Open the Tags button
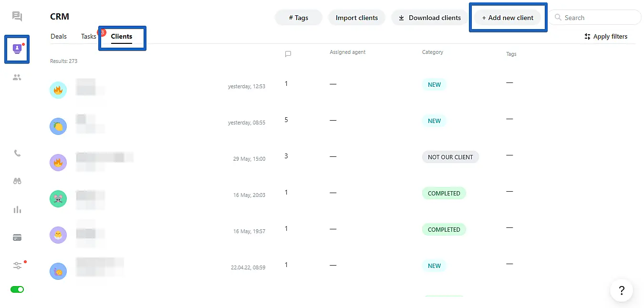This screenshot has width=644, height=308. click(x=299, y=18)
